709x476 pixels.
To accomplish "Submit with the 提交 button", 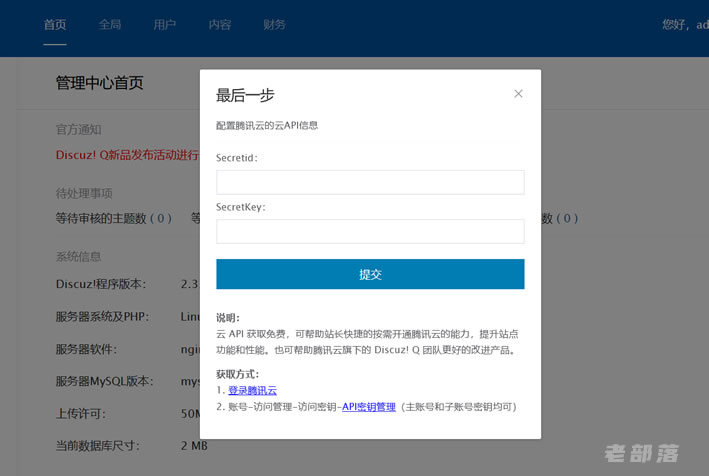I will pos(370,274).
